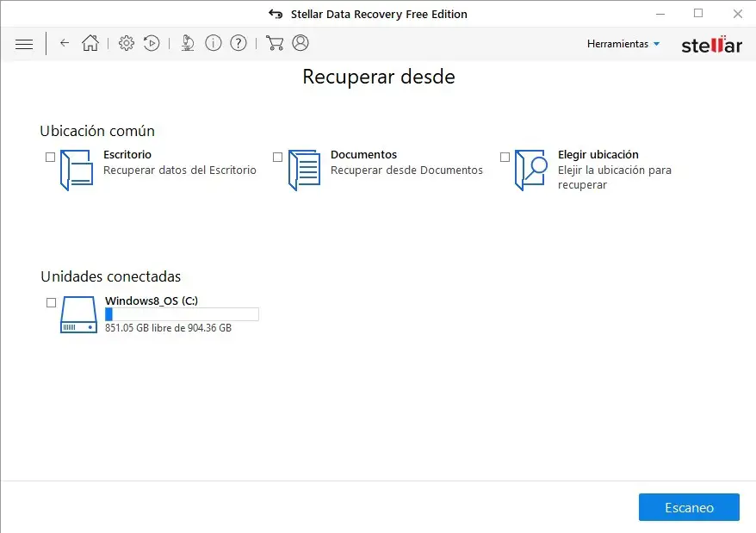Click the Escaneo button
Viewport: 756px width, 533px height.
coord(689,507)
